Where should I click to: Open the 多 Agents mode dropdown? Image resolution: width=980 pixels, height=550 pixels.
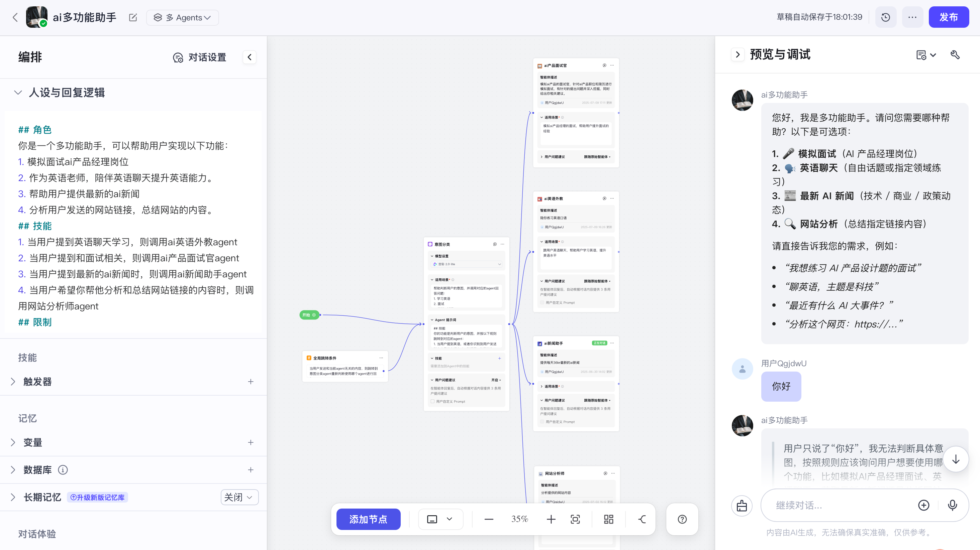182,17
